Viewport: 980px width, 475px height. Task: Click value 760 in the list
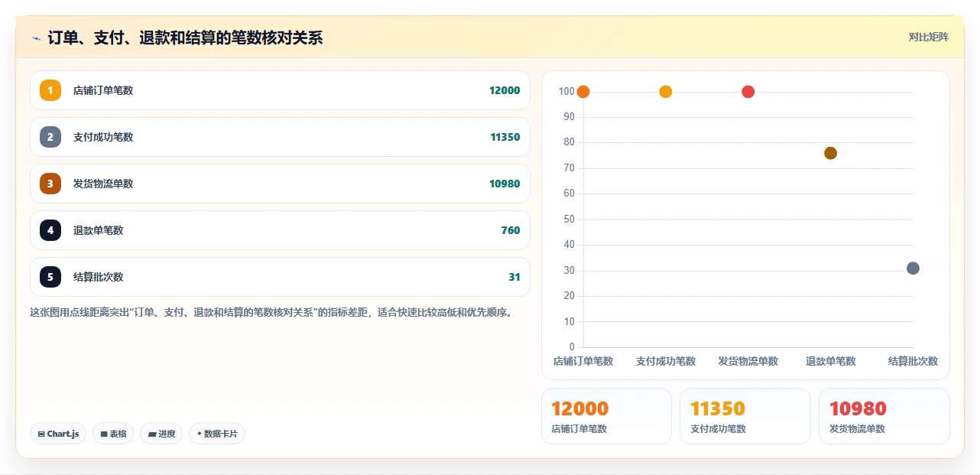tap(511, 230)
